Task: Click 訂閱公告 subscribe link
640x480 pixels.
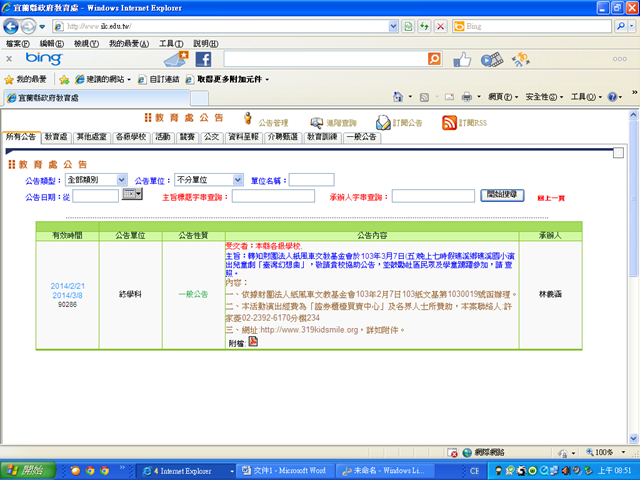Action: tap(407, 123)
